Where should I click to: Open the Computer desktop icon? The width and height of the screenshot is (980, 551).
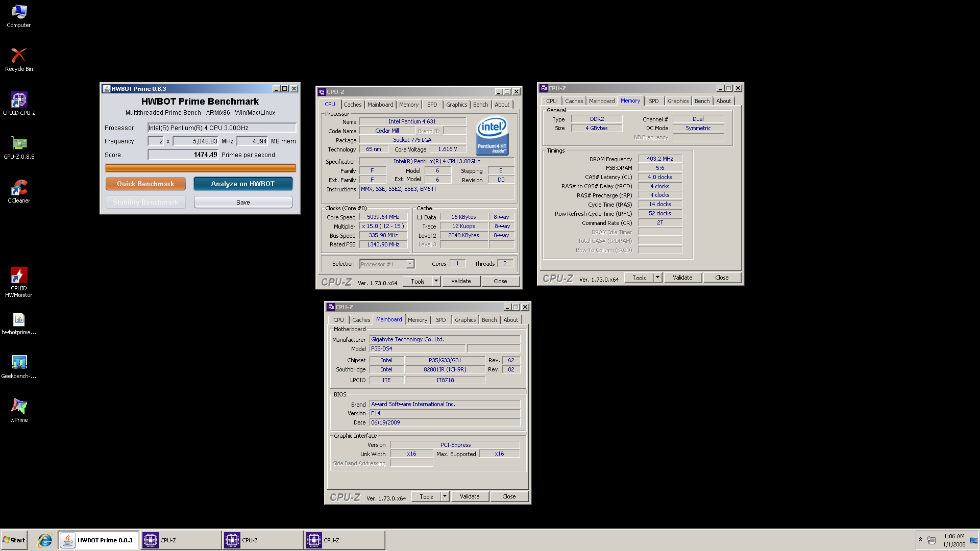pyautogui.click(x=19, y=16)
